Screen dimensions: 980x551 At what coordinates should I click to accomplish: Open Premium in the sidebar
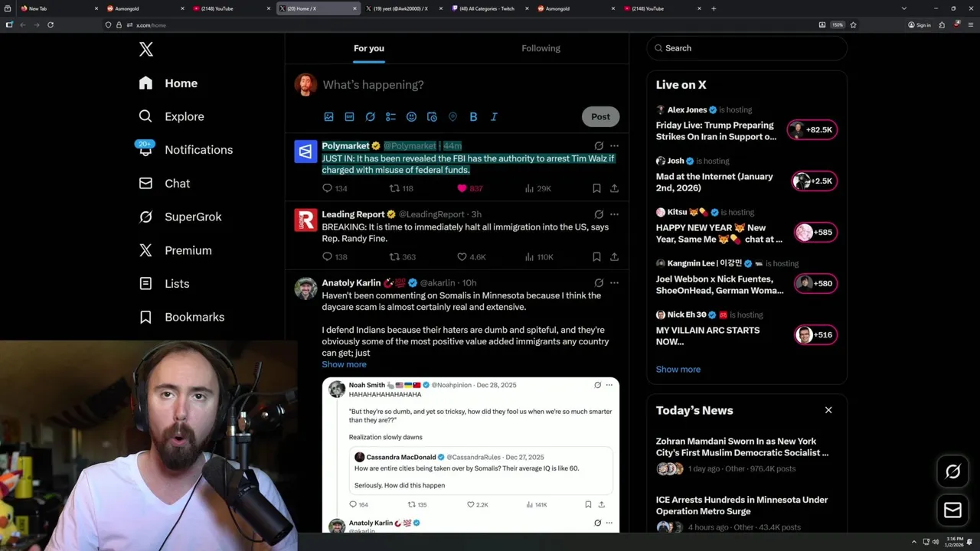point(175,250)
